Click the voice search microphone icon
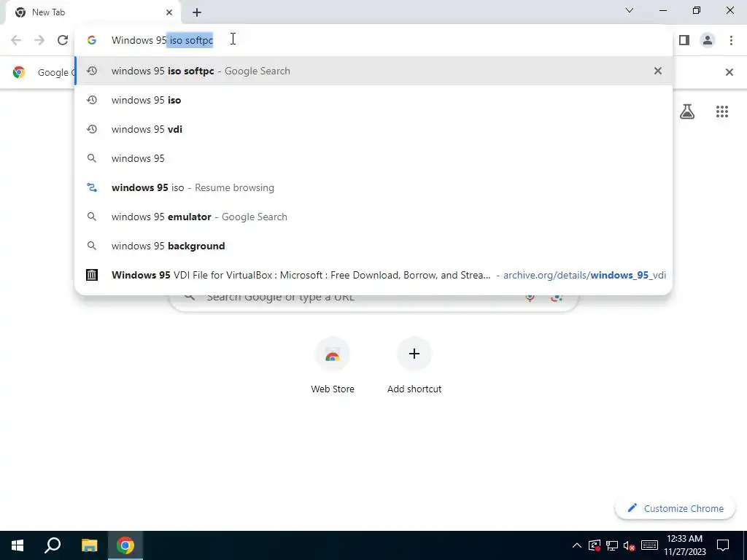747x560 pixels. pyautogui.click(x=530, y=297)
